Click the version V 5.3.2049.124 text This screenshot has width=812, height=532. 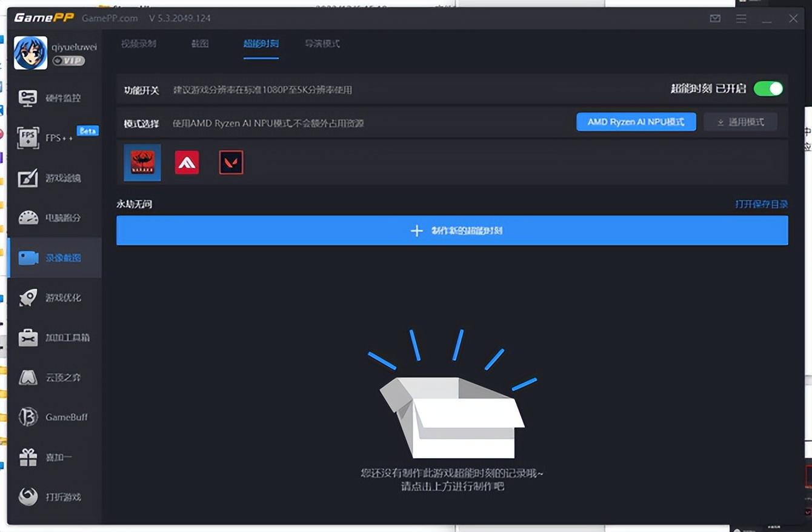coord(180,18)
